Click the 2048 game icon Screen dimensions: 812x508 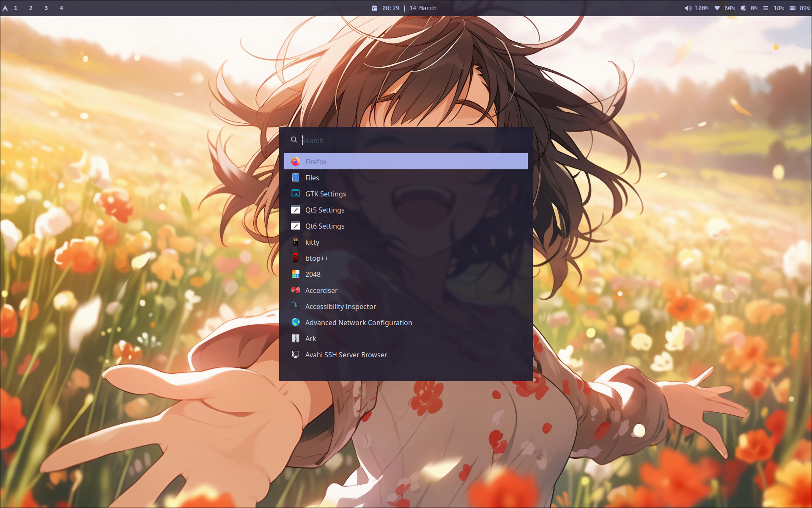[x=296, y=274]
